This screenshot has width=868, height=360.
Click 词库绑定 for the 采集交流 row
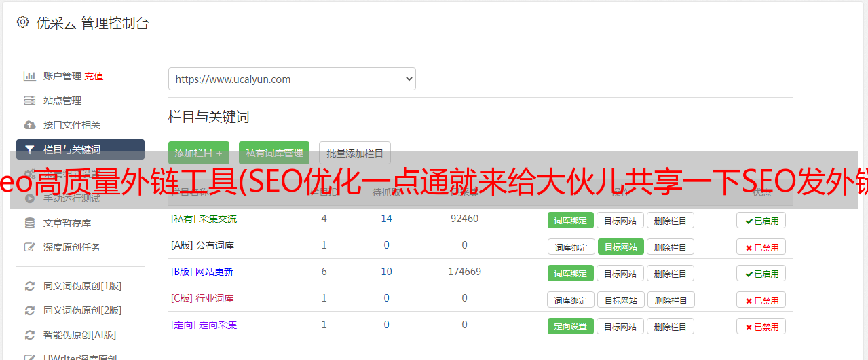coord(571,220)
